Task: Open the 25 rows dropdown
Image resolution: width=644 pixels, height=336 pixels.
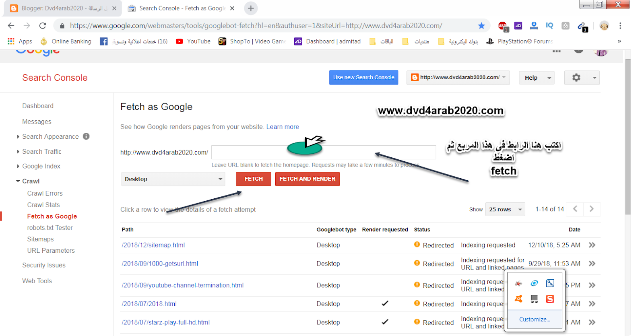Action: tap(505, 209)
